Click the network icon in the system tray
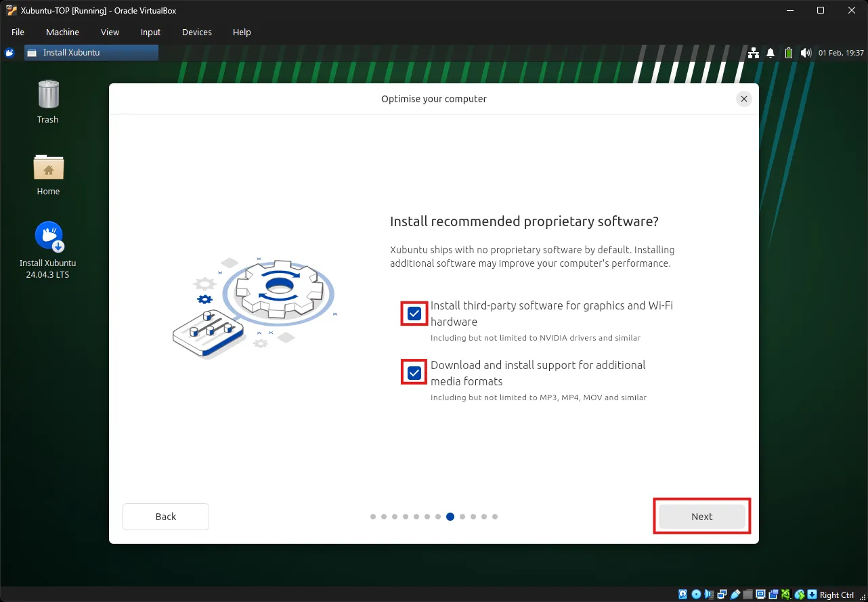The image size is (868, 602). click(754, 52)
